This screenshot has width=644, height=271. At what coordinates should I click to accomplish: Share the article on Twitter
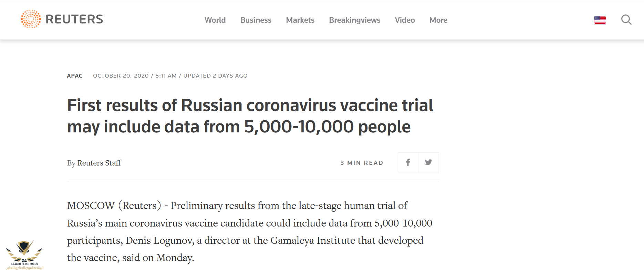click(x=428, y=162)
